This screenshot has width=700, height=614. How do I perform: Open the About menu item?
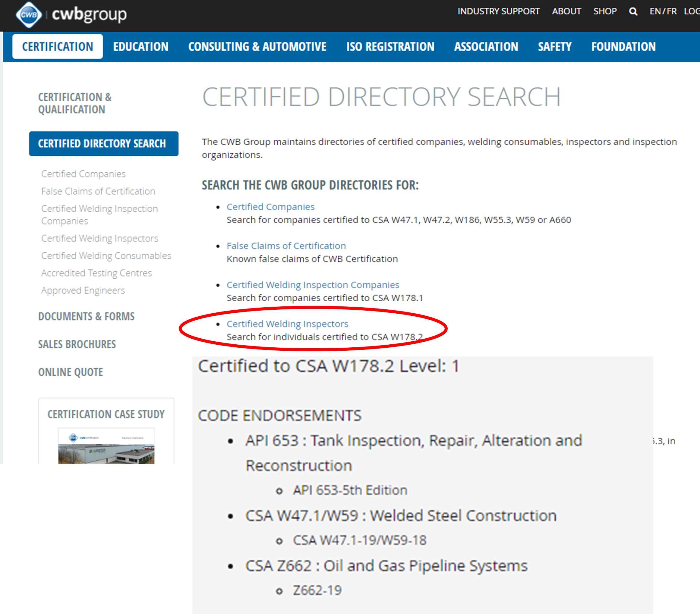566,11
